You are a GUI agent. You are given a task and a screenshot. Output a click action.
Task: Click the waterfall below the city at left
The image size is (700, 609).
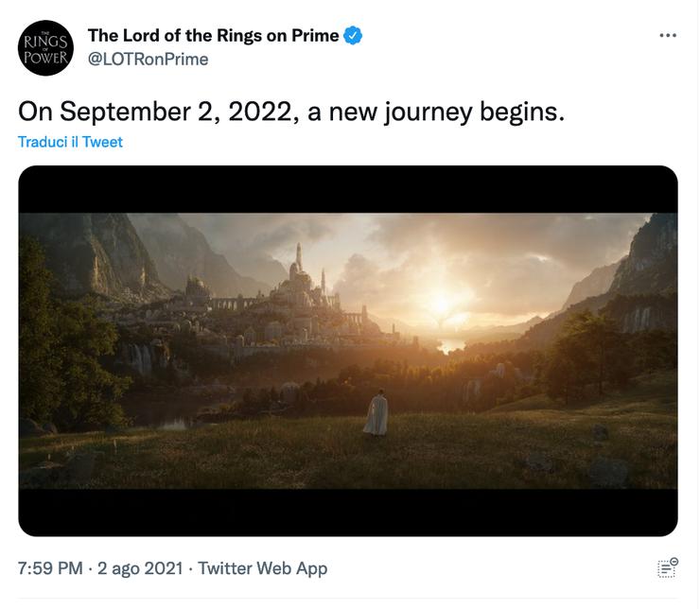click(139, 358)
